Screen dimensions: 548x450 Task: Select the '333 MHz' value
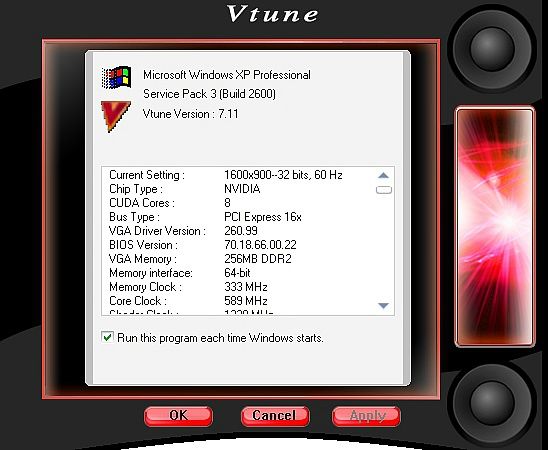click(245, 287)
